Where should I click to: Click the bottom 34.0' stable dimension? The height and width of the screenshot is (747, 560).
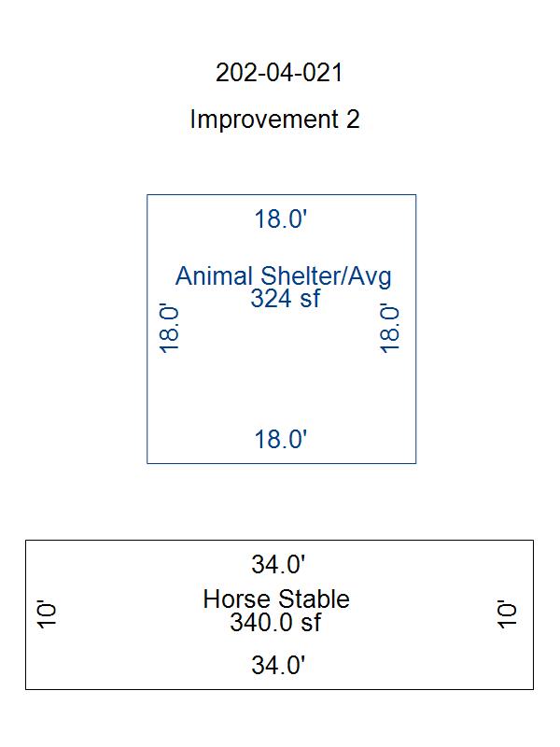[278, 665]
